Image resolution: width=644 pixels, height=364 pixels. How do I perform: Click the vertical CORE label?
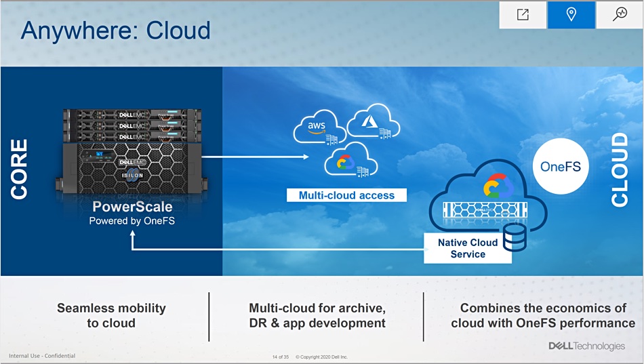tap(19, 169)
